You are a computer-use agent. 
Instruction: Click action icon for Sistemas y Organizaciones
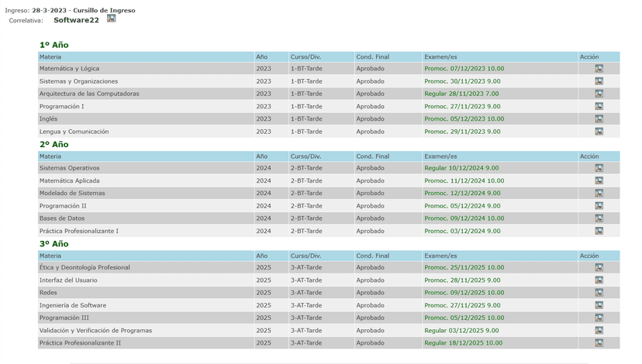coord(599,81)
